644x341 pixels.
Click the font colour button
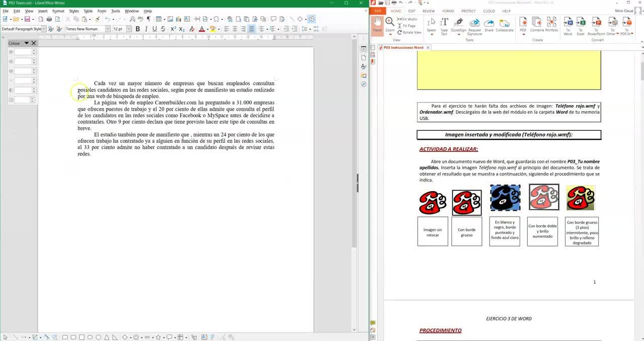coord(202,29)
